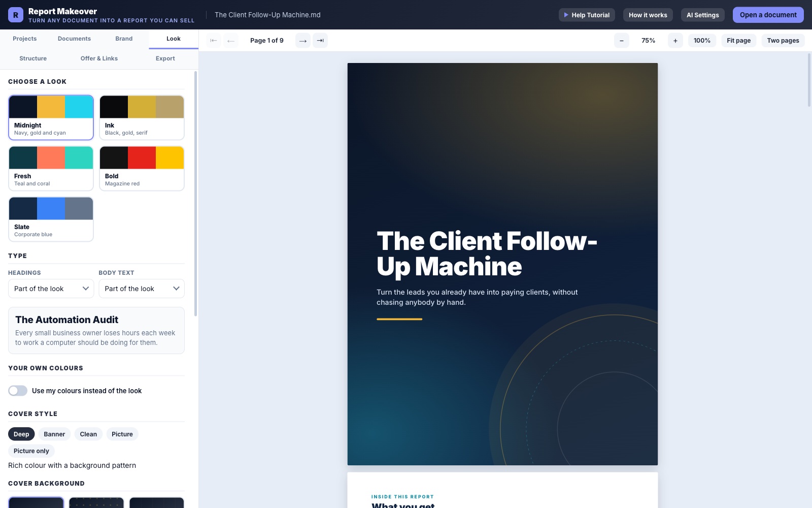Screen dimensions: 812x508
Task: Click the Page 1 of 9 indicator
Action: (267, 41)
